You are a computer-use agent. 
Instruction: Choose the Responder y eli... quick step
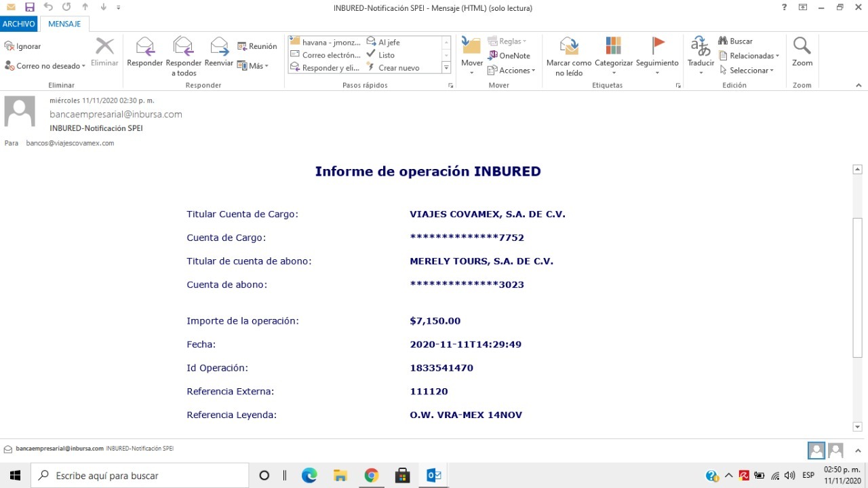pyautogui.click(x=325, y=68)
